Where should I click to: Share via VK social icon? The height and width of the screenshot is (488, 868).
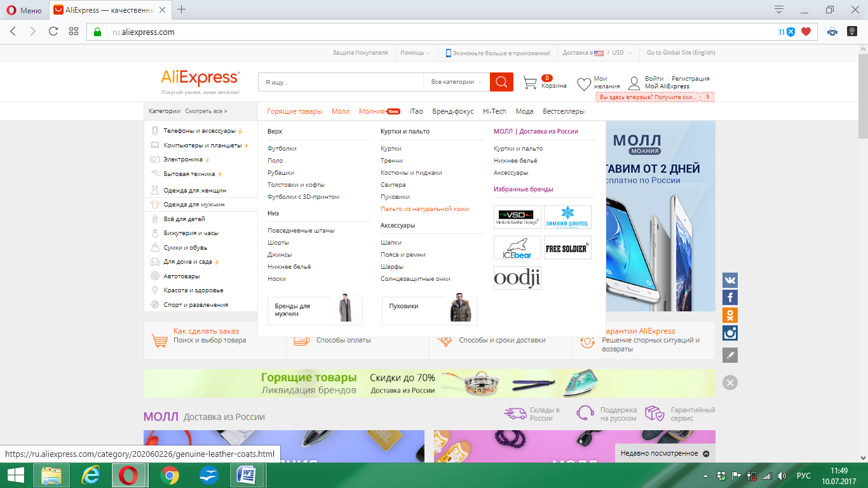pos(730,280)
